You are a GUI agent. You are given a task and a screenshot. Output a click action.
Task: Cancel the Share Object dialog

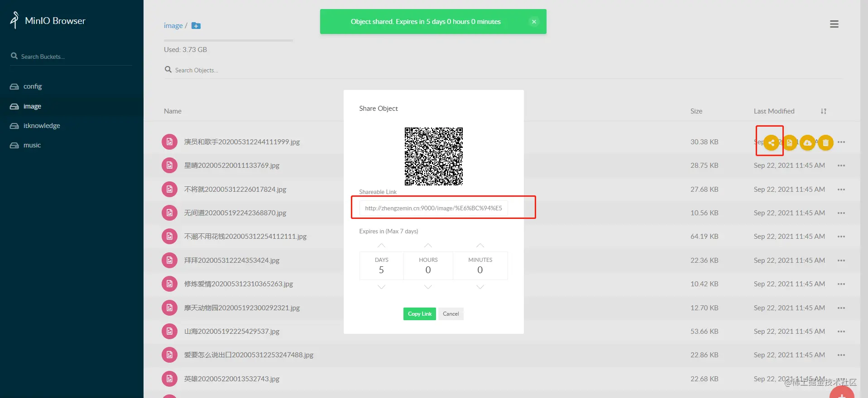click(x=451, y=314)
